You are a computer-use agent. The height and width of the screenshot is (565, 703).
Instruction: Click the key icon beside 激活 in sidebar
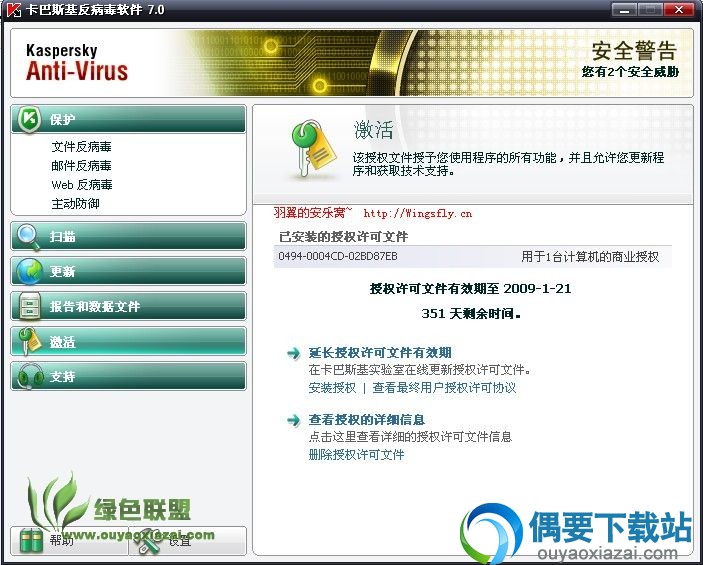30,341
